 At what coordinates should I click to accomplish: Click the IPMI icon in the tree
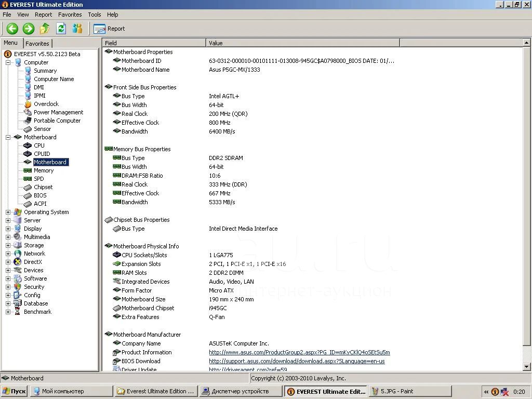tap(28, 96)
